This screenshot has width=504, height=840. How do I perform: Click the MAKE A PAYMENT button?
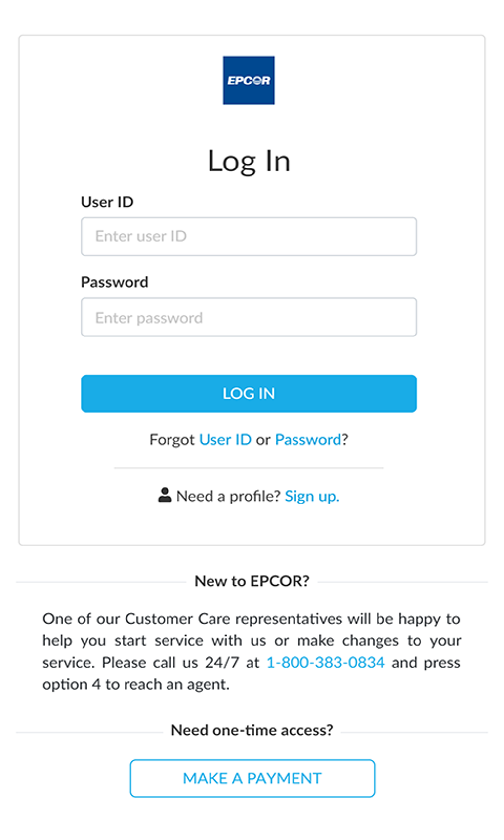pyautogui.click(x=252, y=778)
